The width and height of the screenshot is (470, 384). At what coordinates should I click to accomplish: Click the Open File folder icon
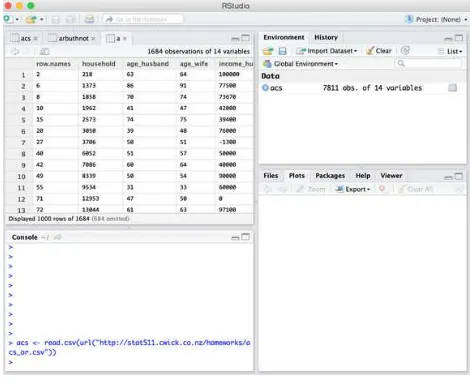pyautogui.click(x=31, y=20)
